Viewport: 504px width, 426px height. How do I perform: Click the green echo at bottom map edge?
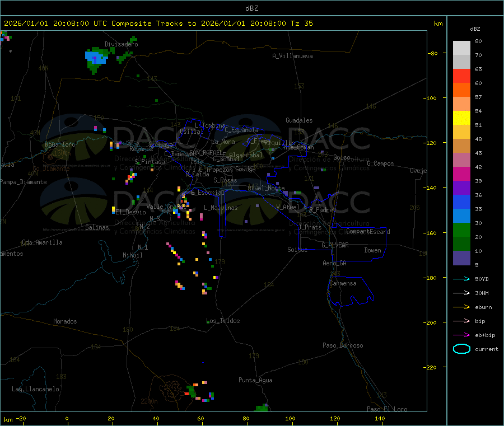click(x=262, y=408)
